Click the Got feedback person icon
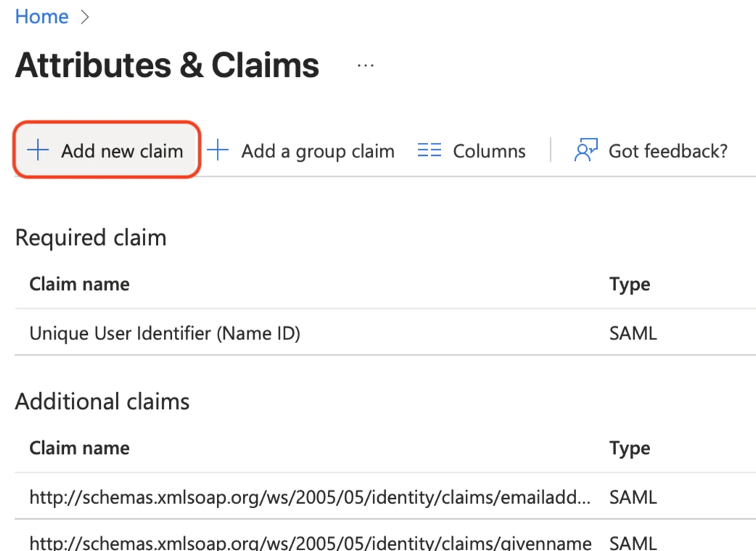756x551 pixels. pyautogui.click(x=585, y=150)
